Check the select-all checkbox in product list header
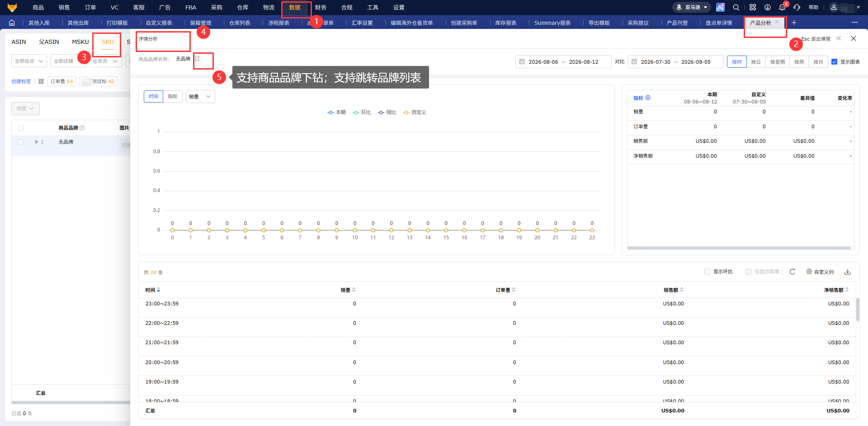This screenshot has width=868, height=426. click(x=21, y=128)
